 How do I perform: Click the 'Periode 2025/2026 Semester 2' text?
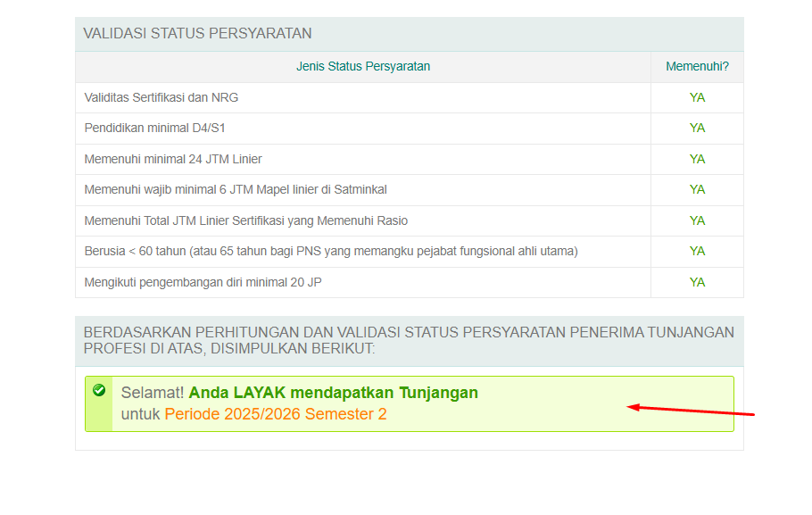point(276,414)
